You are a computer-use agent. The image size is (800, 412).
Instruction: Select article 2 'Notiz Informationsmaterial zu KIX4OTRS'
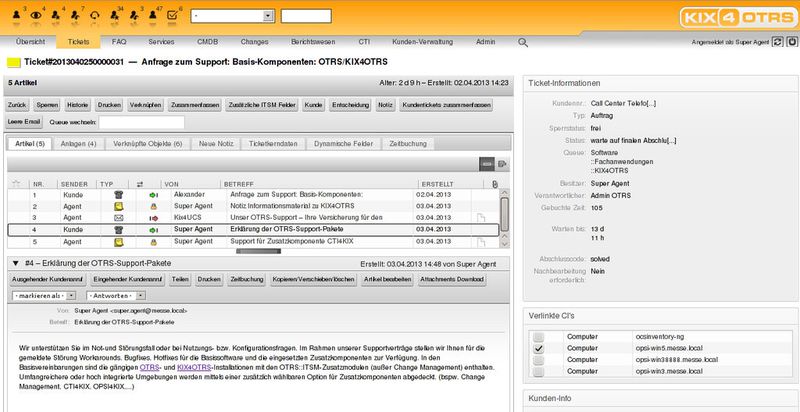coord(253,207)
